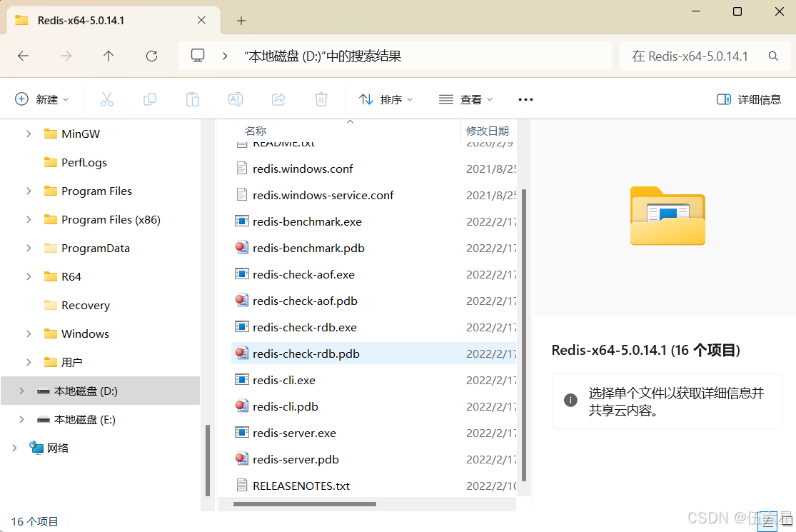Screen dimensions: 796x532
Task: Expand the Program Files tree node
Action: pyautogui.click(x=29, y=191)
